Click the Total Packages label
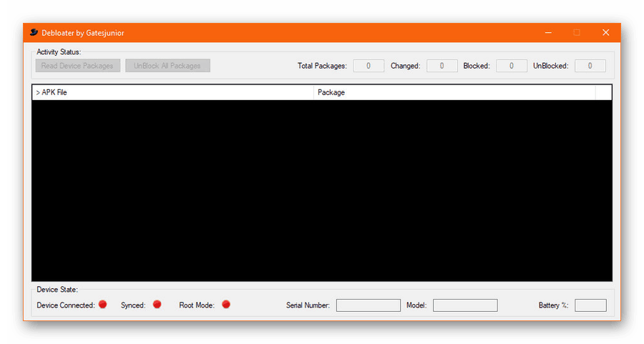This screenshot has width=644, height=344. pos(322,66)
